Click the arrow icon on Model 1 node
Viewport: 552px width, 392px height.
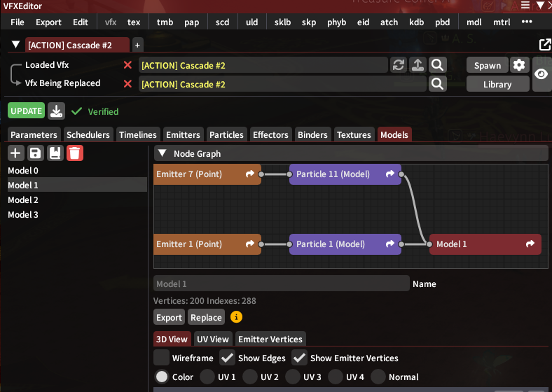coord(530,244)
